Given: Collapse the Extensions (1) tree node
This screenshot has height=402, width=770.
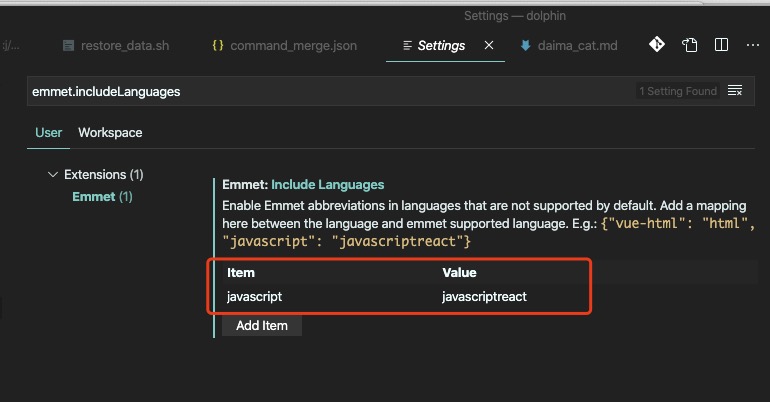Looking at the screenshot, I should pyautogui.click(x=53, y=174).
